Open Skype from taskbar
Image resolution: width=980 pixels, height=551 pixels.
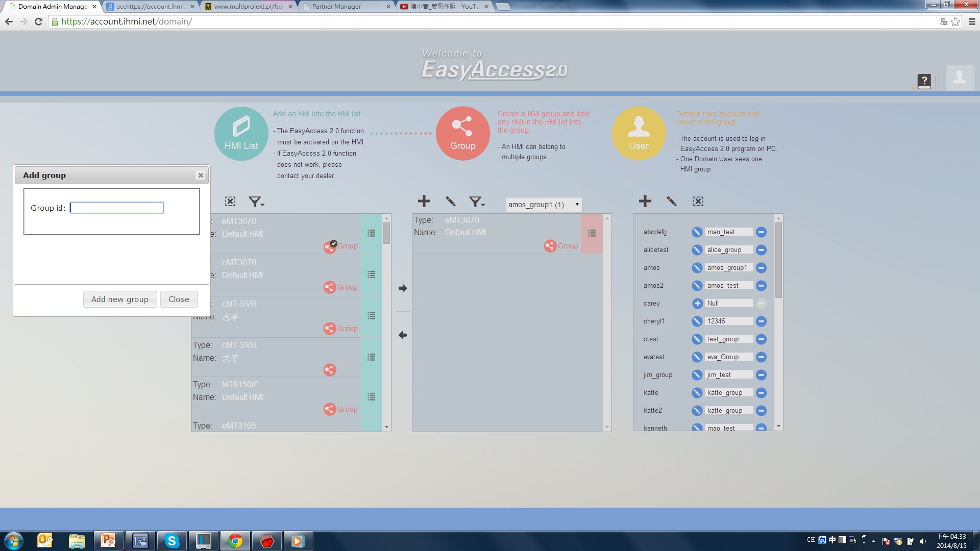pos(171,541)
